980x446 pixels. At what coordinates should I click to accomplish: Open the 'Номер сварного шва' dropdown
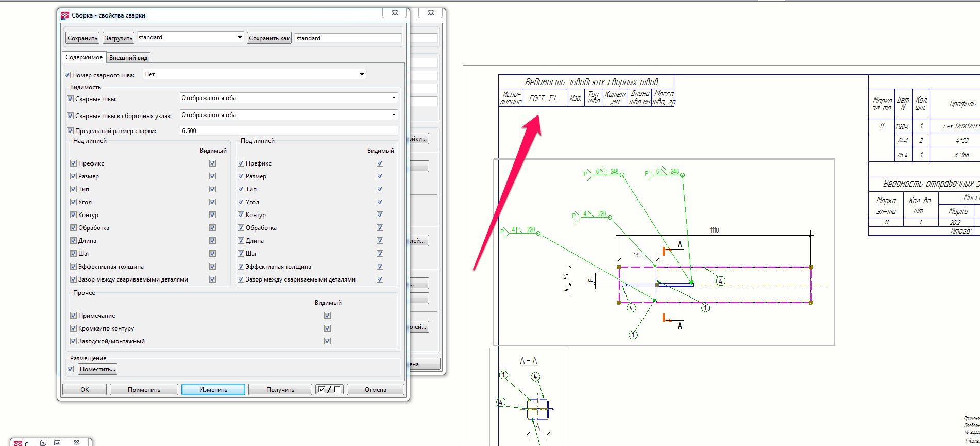[362, 74]
